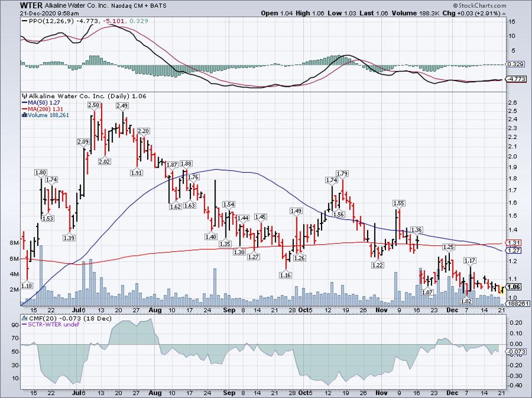Click the 1.17 December high label
Screen dimensions: 532x398
[470, 261]
